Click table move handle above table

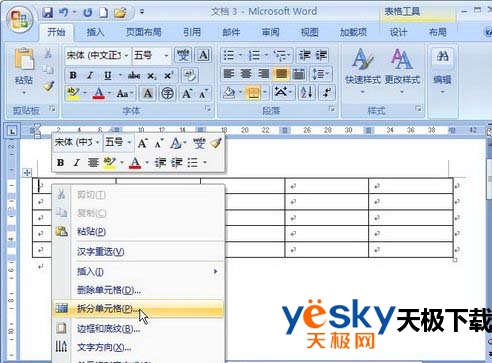[x=27, y=172]
